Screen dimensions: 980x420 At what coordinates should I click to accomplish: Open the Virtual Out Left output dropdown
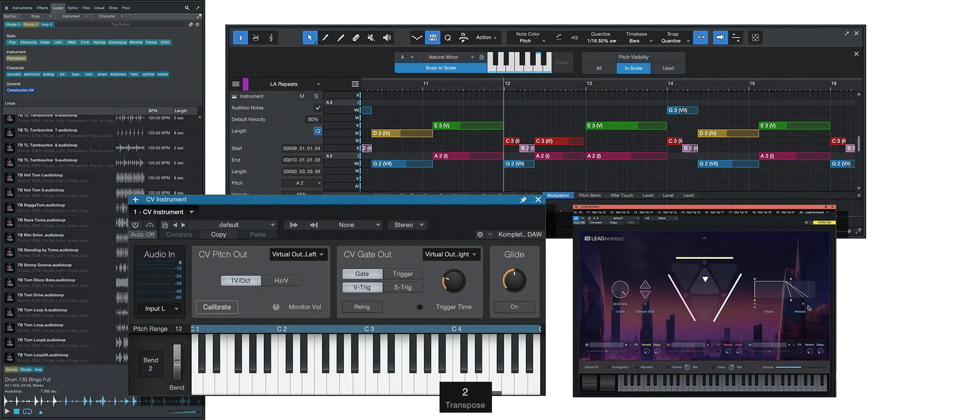298,254
